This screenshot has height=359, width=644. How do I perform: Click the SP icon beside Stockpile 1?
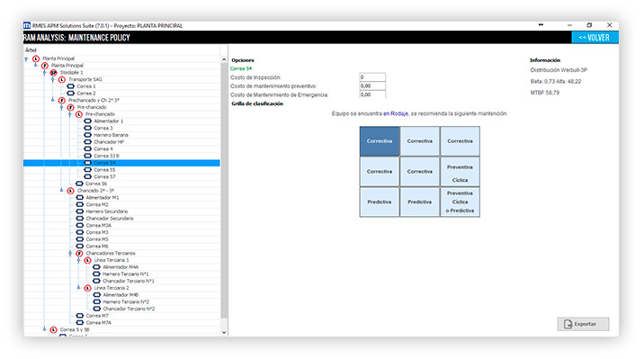pyautogui.click(x=53, y=73)
